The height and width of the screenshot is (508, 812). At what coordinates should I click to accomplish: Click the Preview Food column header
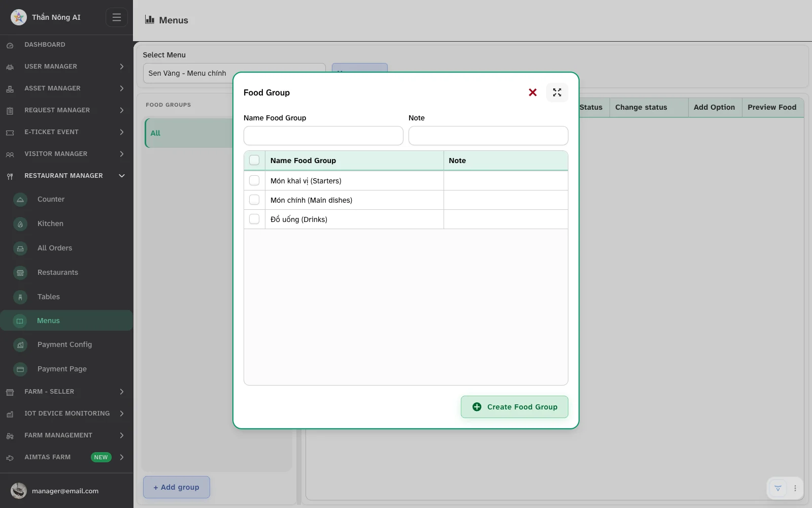[x=772, y=107]
